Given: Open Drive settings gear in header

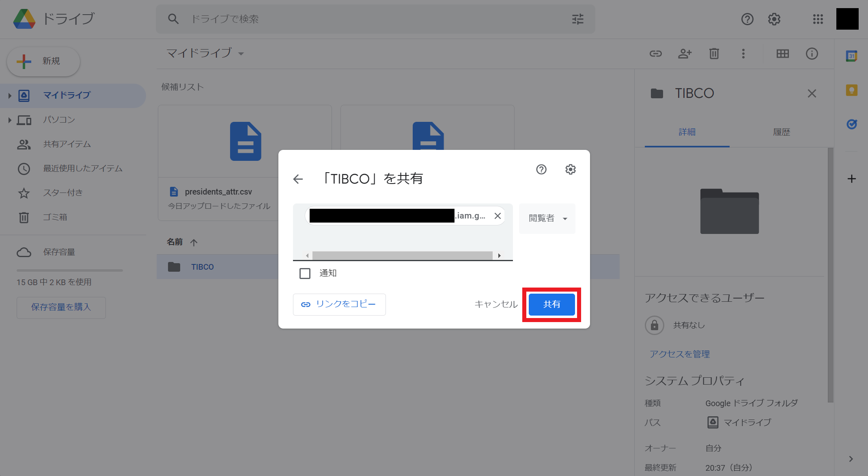Looking at the screenshot, I should pyautogui.click(x=774, y=19).
